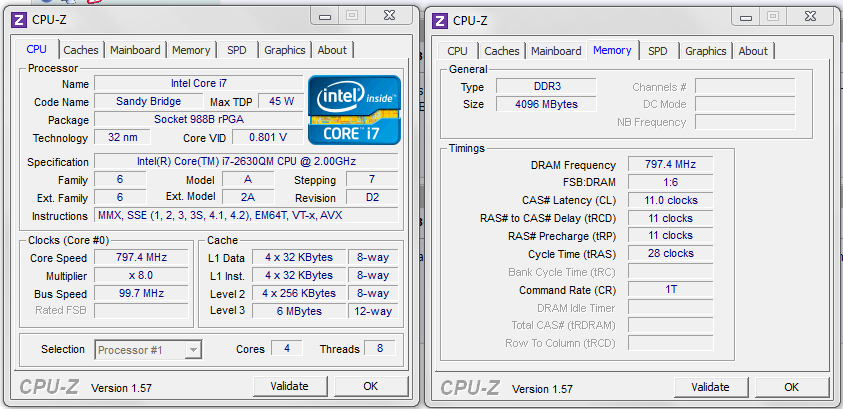This screenshot has width=843, height=409.
Task: Click Level 3 value '6 MBytes'
Action: pyautogui.click(x=298, y=311)
